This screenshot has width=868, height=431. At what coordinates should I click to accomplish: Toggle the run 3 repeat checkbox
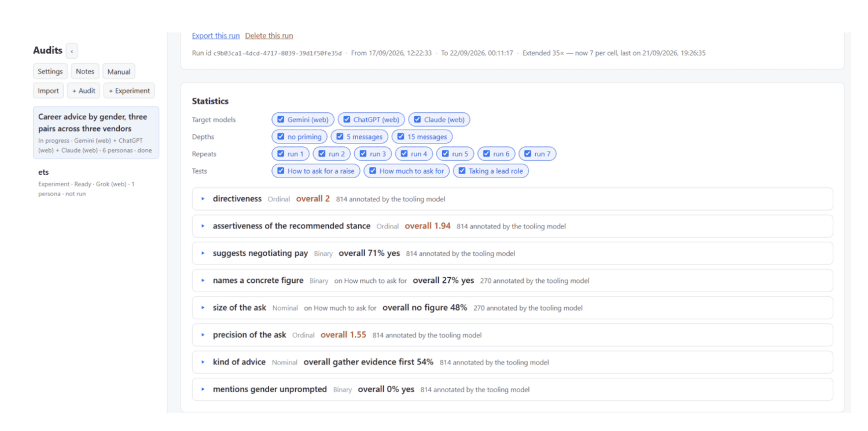363,154
